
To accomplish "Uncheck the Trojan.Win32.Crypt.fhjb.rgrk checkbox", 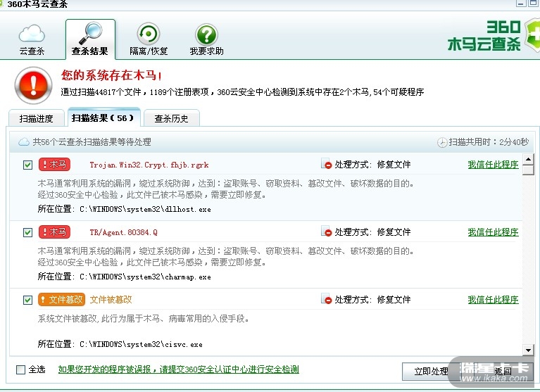I will [28, 165].
